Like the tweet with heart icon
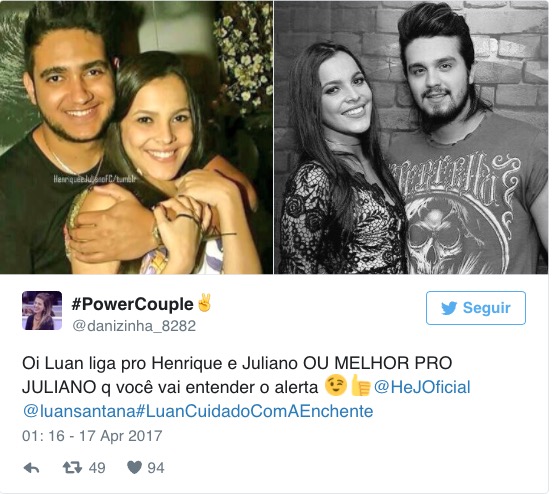Viewport: 552px width, 494px height. click(134, 468)
